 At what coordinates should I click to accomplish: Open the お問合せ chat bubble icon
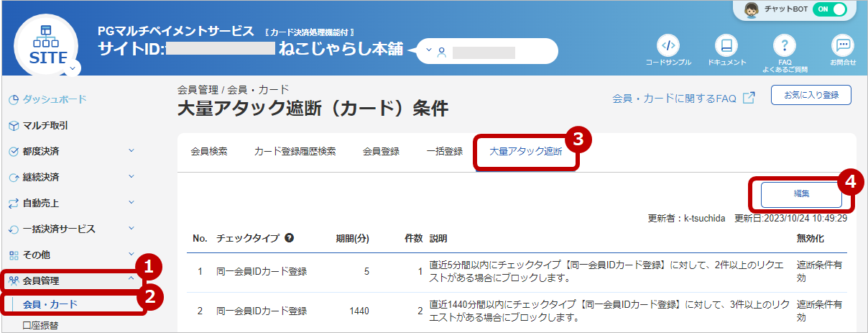843,45
